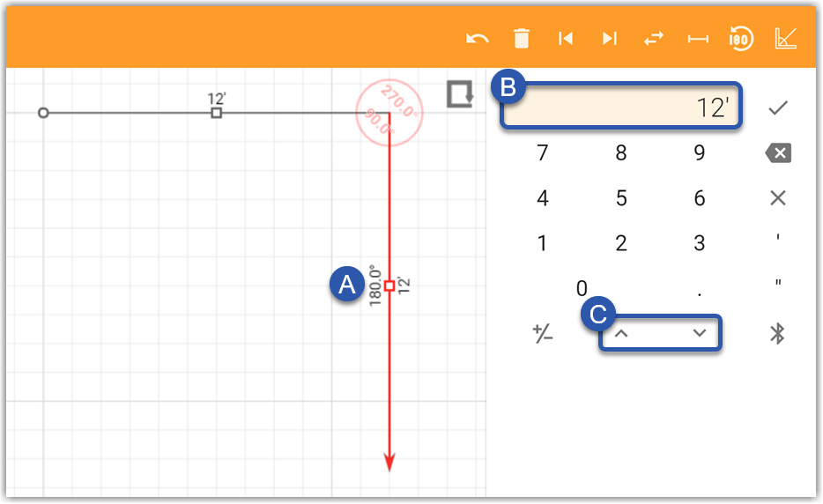This screenshot has height=504, width=823.
Task: Select the square midpoint handle on horizontal line
Action: pos(216,113)
